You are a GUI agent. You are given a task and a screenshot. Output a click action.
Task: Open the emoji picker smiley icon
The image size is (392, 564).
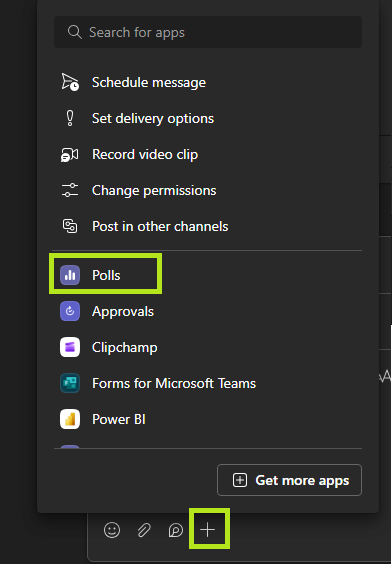112,530
